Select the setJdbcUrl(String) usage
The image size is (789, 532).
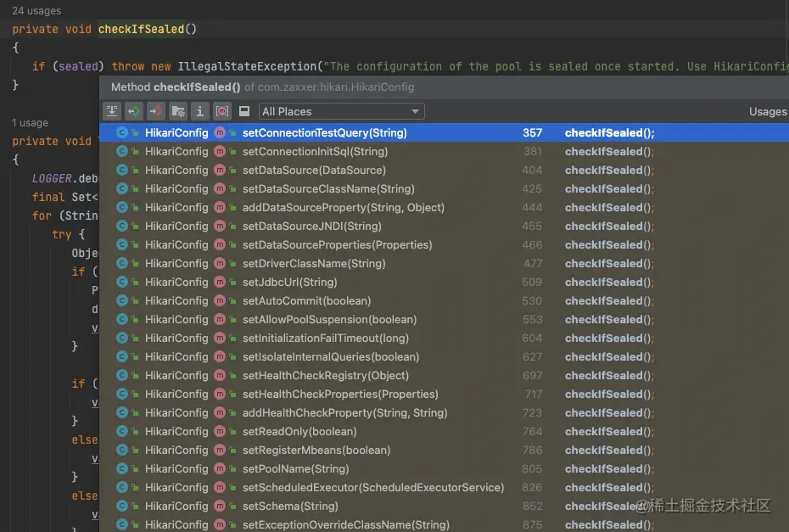pyautogui.click(x=444, y=282)
